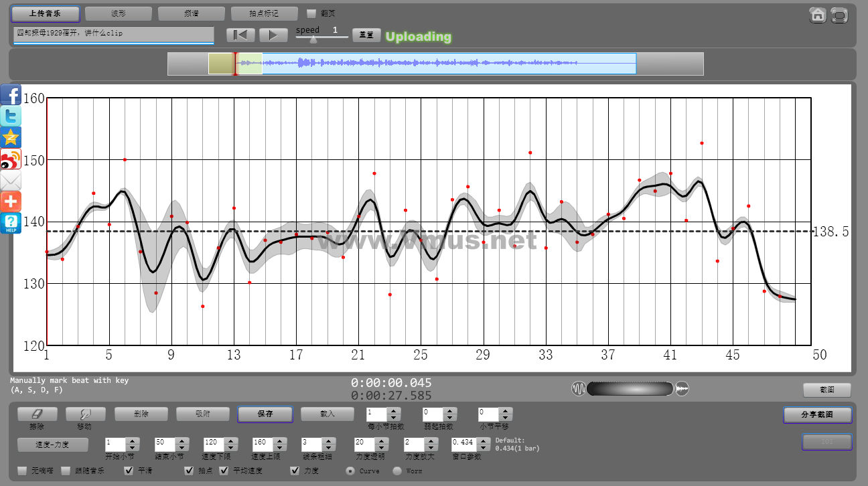This screenshot has height=486, width=868.
Task: Rewind to start with skip-back button
Action: point(240,35)
